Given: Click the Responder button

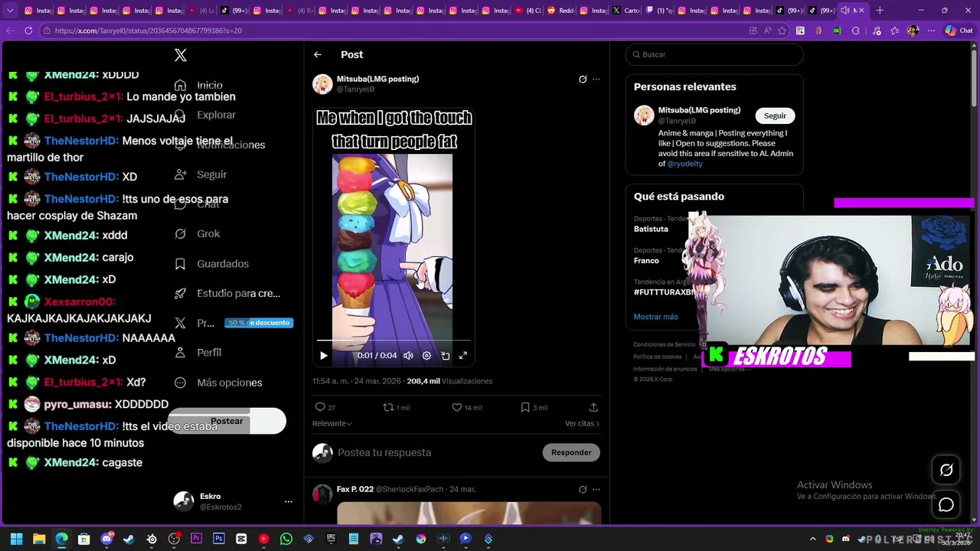Looking at the screenshot, I should coord(571,452).
